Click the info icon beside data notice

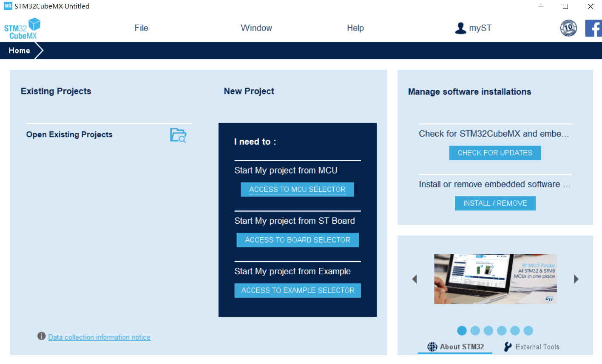coord(41,336)
